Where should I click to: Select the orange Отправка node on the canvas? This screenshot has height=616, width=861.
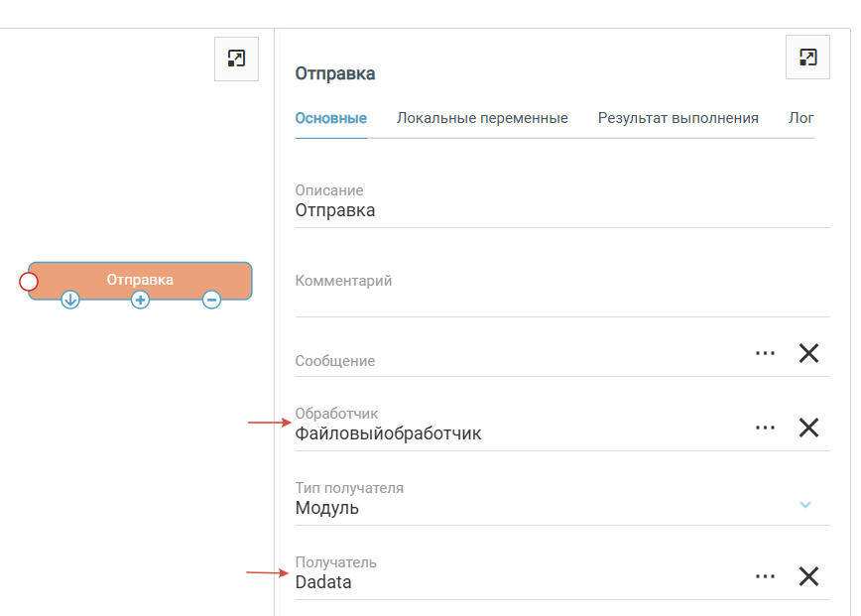140,279
